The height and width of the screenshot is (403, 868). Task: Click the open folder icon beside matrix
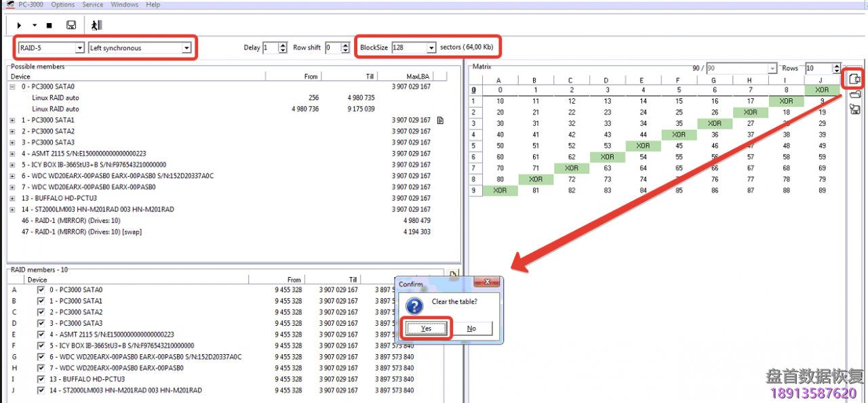(854, 95)
